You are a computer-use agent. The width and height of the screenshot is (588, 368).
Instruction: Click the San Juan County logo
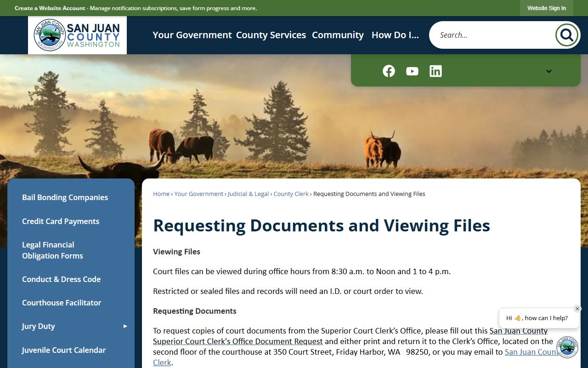(77, 35)
